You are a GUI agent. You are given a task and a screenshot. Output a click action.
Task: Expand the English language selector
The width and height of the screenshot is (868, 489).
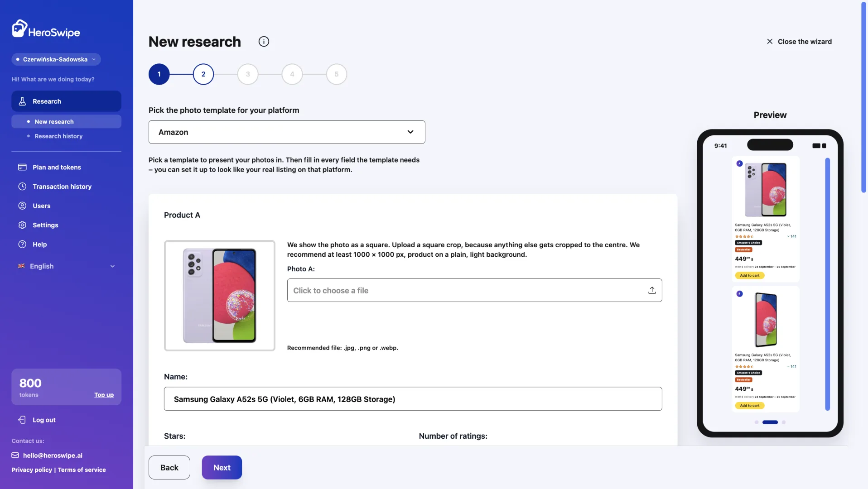pos(66,266)
